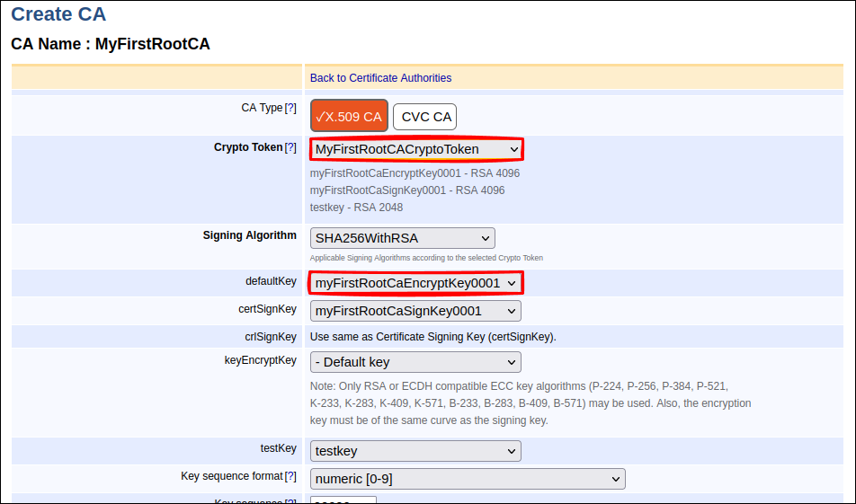Expand the Signing Algorithm dropdown
This screenshot has width=856, height=504.
click(402, 238)
